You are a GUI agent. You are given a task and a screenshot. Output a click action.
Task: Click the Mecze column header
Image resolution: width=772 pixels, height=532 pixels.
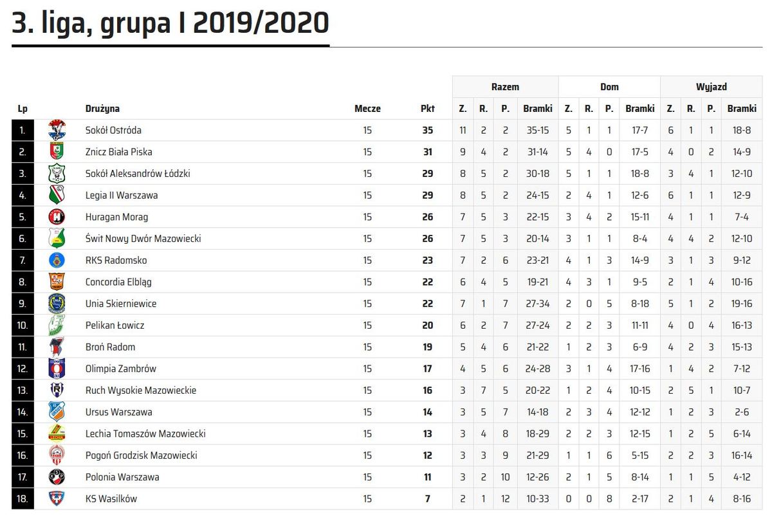(367, 109)
